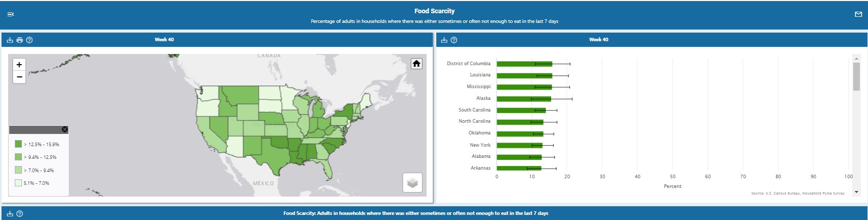Open help for the bar chart panel

454,40
